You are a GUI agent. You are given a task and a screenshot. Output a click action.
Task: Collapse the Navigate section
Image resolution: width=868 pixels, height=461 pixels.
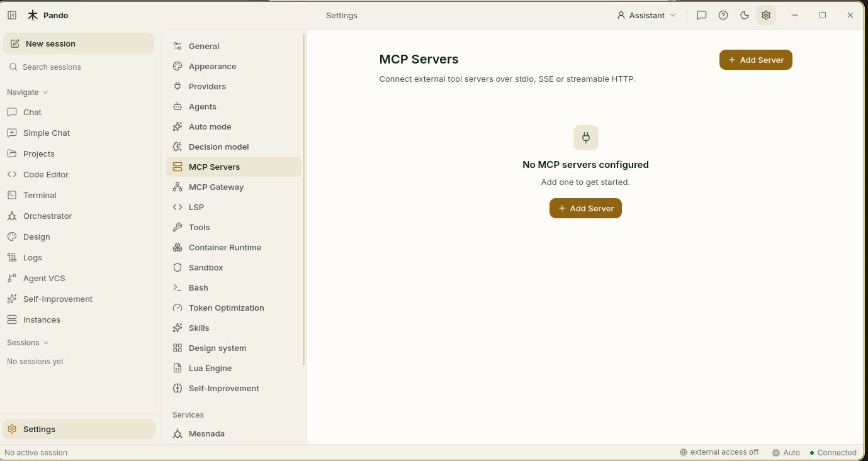[28, 92]
